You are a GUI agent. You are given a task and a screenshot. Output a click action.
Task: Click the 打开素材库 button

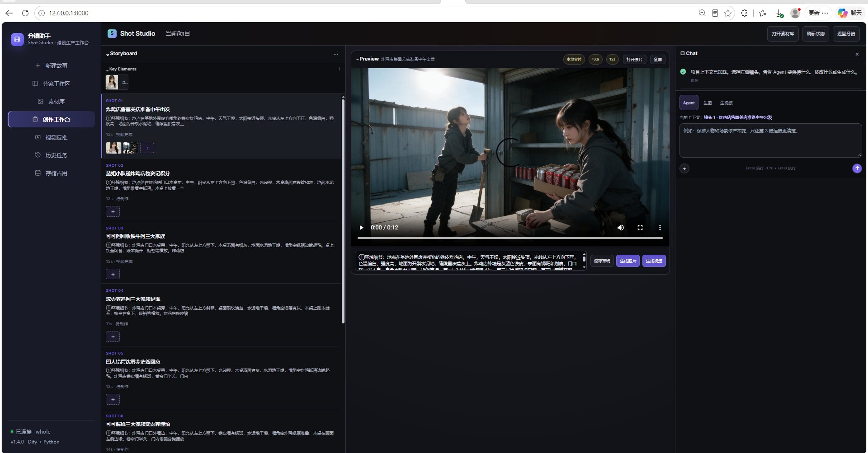783,34
